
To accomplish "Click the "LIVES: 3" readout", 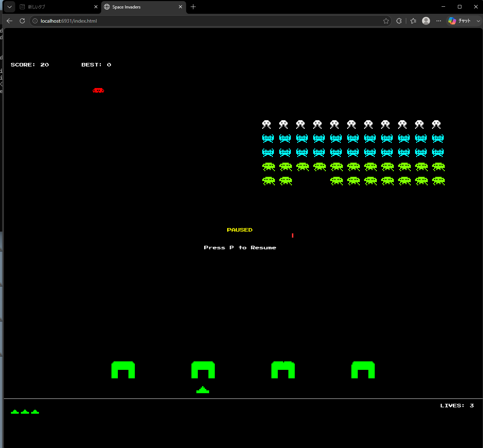I will pos(457,406).
